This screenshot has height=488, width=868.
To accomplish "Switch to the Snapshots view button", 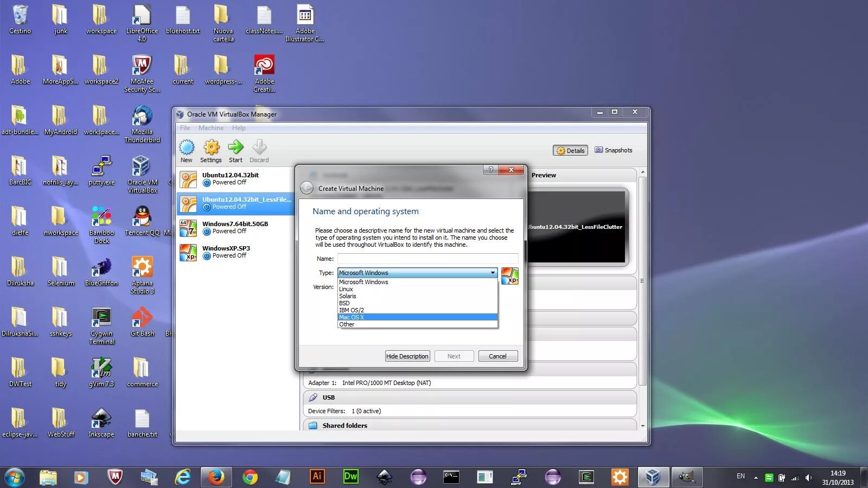I will coord(614,150).
